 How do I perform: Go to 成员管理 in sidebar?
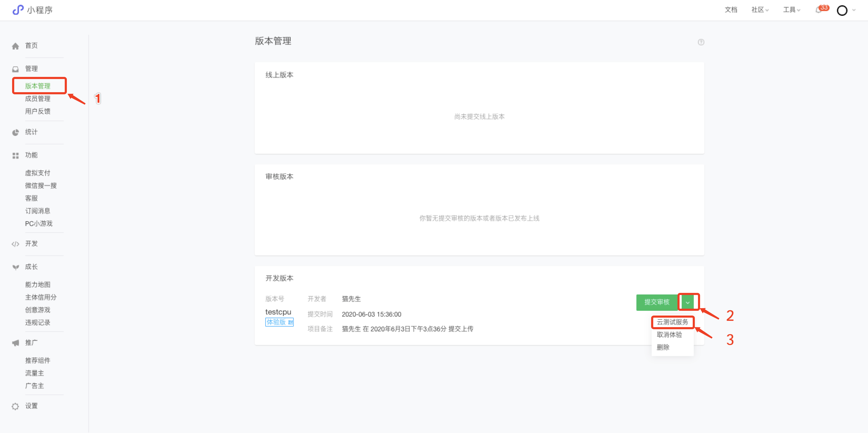[38, 99]
